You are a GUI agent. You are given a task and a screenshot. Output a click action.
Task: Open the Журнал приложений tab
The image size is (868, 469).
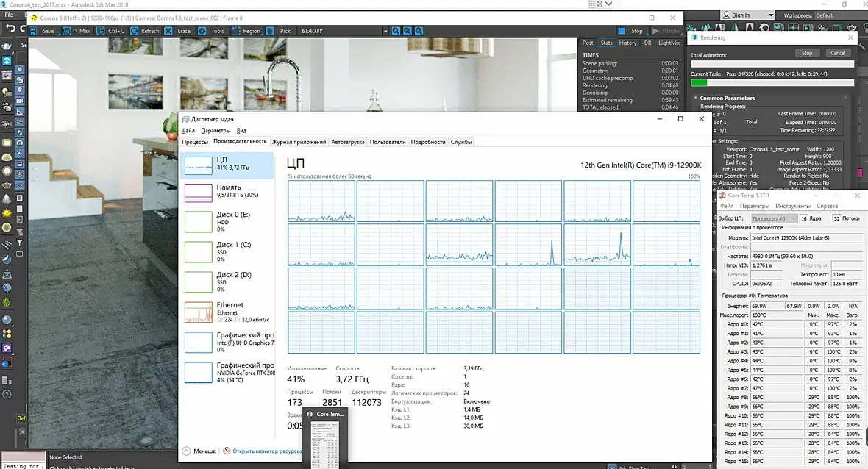coord(299,142)
